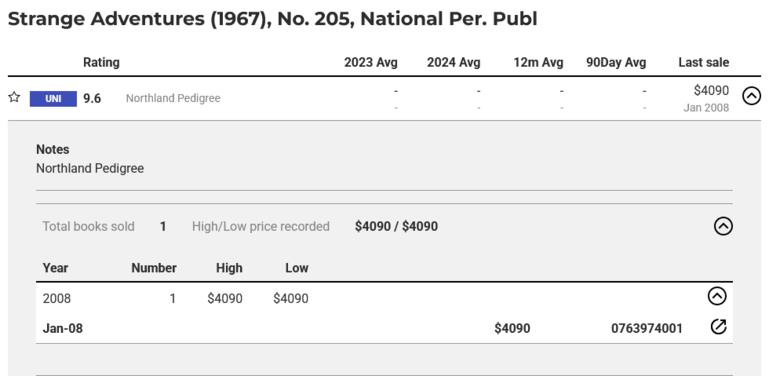This screenshot has width=780, height=376.
Task: Click the 2023 Avg column header
Action: pos(371,63)
